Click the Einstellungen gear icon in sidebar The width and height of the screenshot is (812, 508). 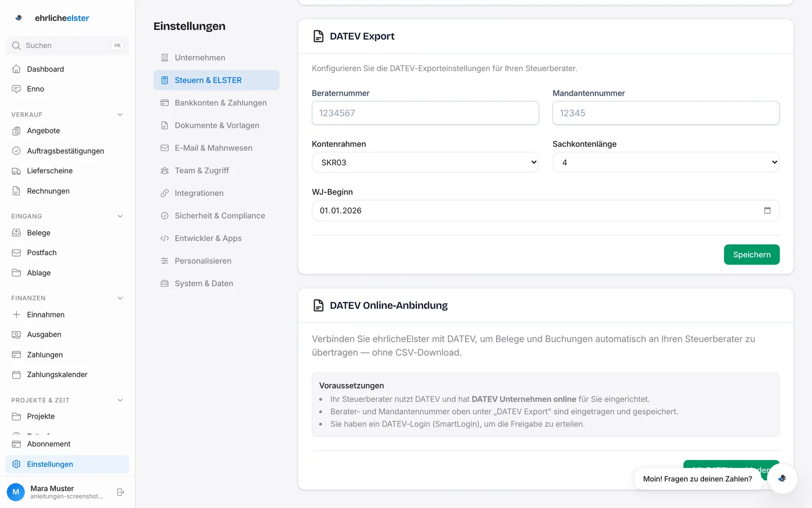16,464
